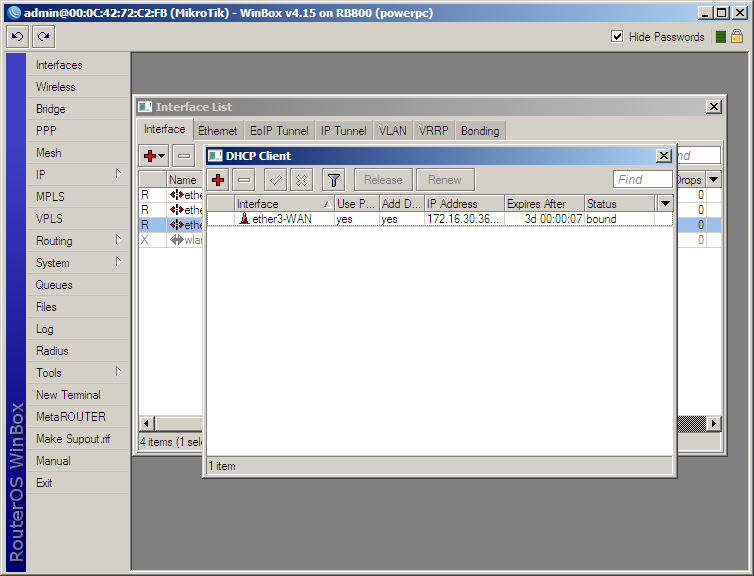Image resolution: width=754 pixels, height=576 pixels.
Task: Focus the Find field in DHCP Client
Action: pos(642,179)
